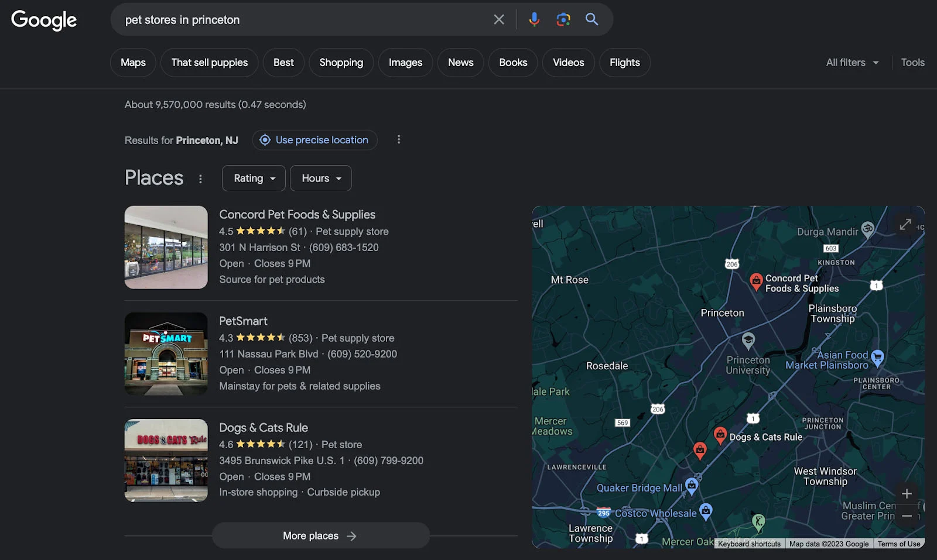
Task: Click Concord Pet Foods map label
Action: pos(802,283)
